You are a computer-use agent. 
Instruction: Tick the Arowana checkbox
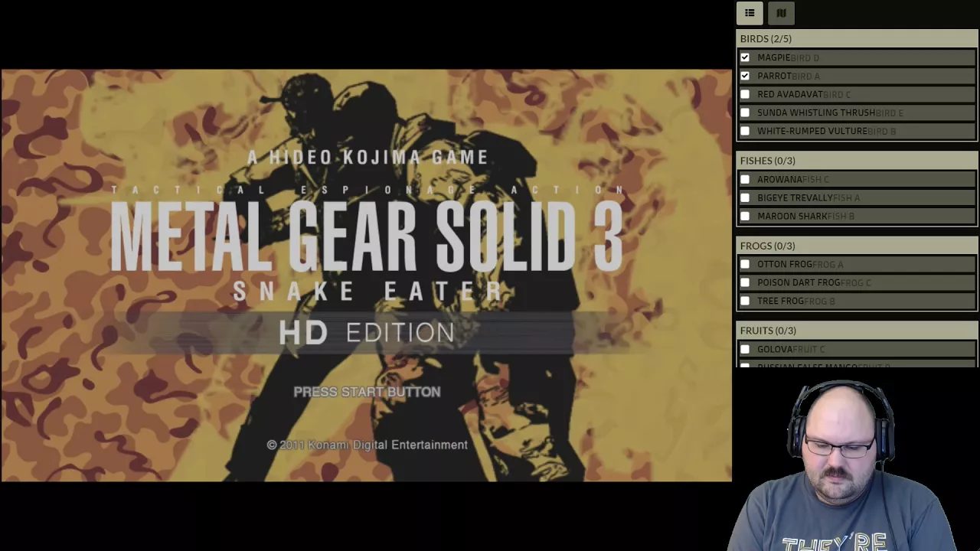click(x=745, y=179)
